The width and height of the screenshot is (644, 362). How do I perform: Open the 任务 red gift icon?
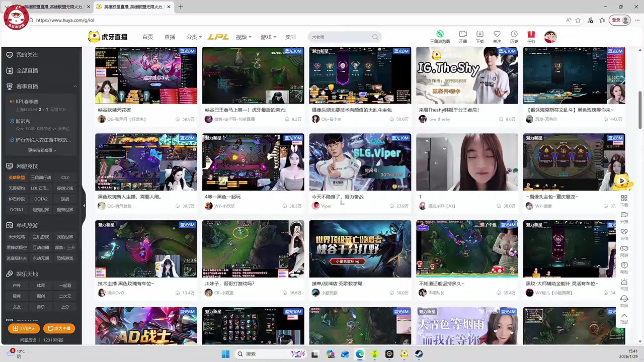tap(531, 34)
